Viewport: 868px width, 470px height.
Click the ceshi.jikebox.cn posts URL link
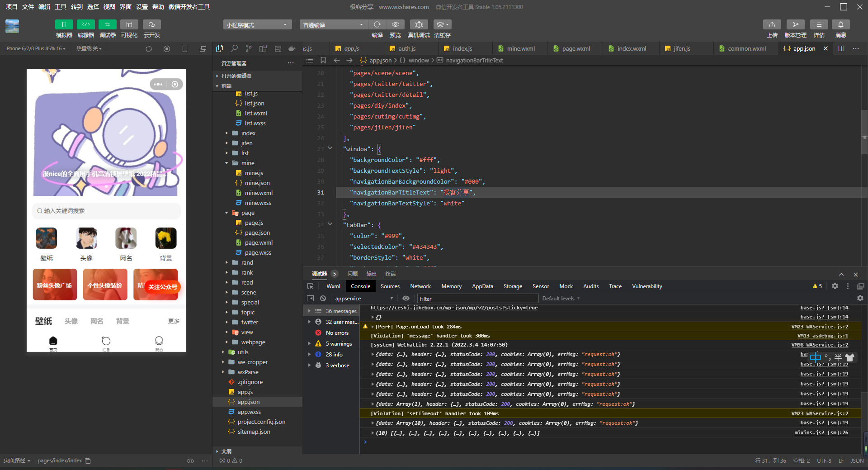[454, 308]
